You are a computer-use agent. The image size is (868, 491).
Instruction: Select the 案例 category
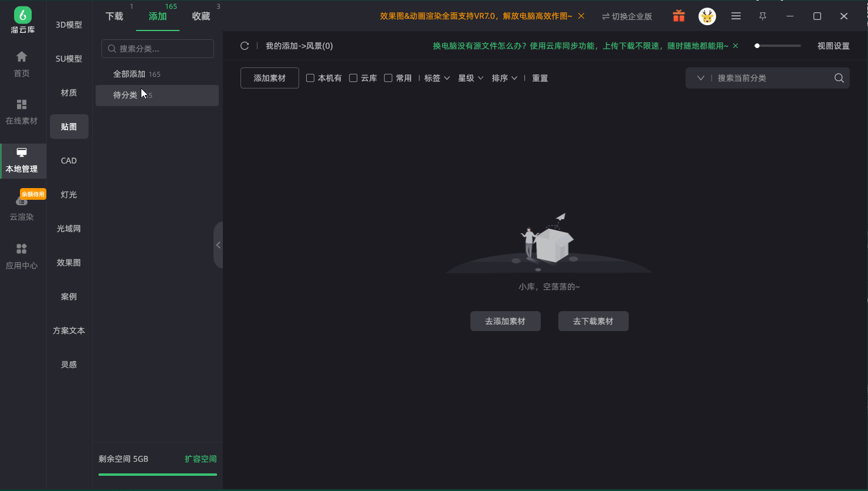[69, 296]
